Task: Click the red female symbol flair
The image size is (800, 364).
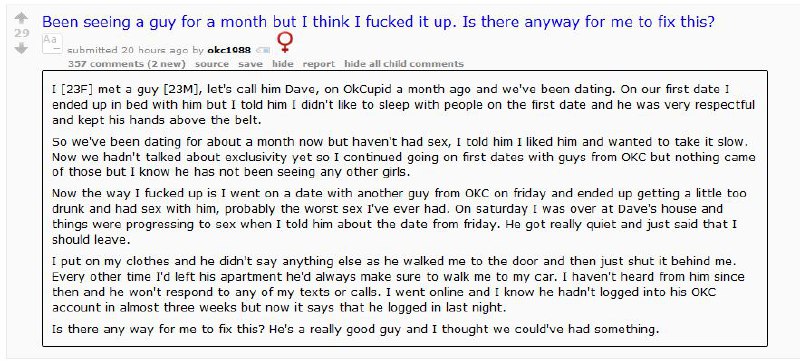Action: click(x=285, y=43)
